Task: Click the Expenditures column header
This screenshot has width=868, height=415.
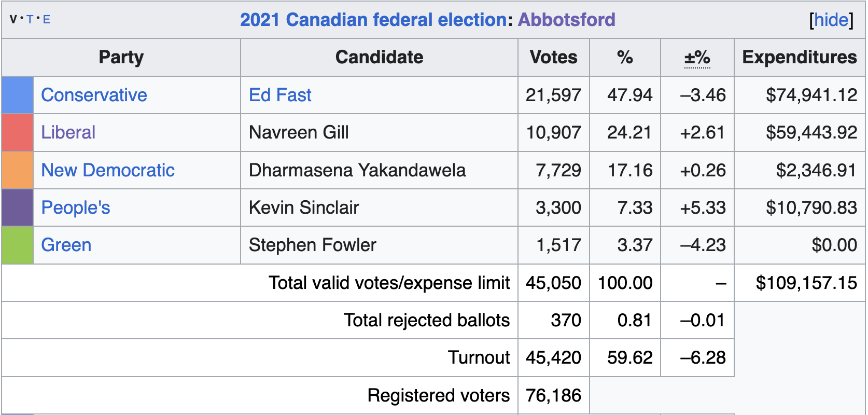Action: click(x=799, y=57)
